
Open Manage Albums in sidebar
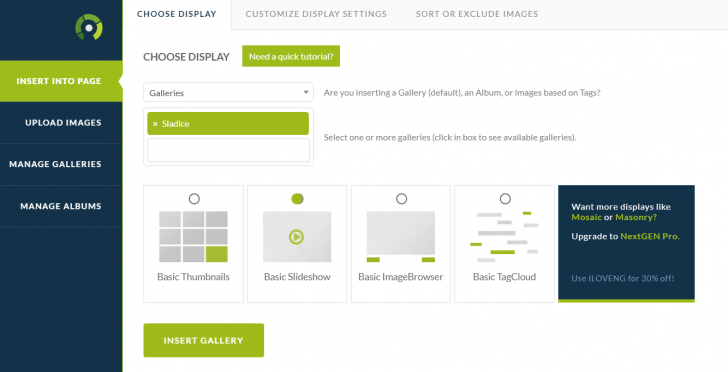[61, 206]
